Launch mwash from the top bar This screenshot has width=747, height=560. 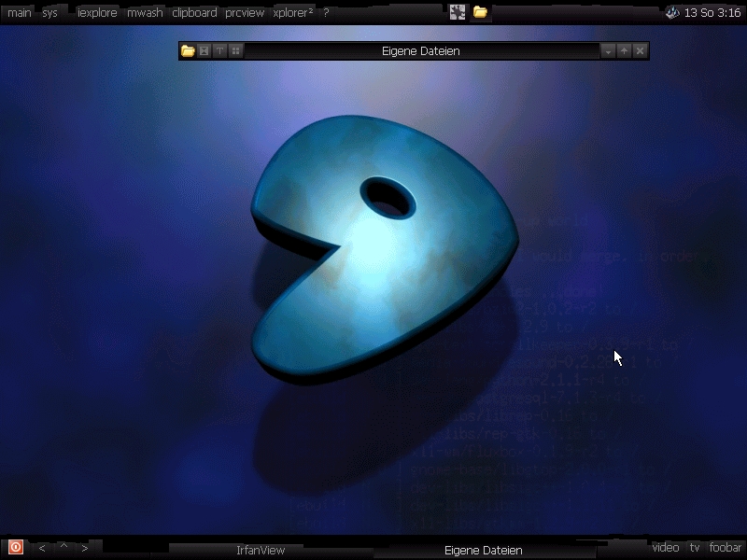tap(145, 13)
